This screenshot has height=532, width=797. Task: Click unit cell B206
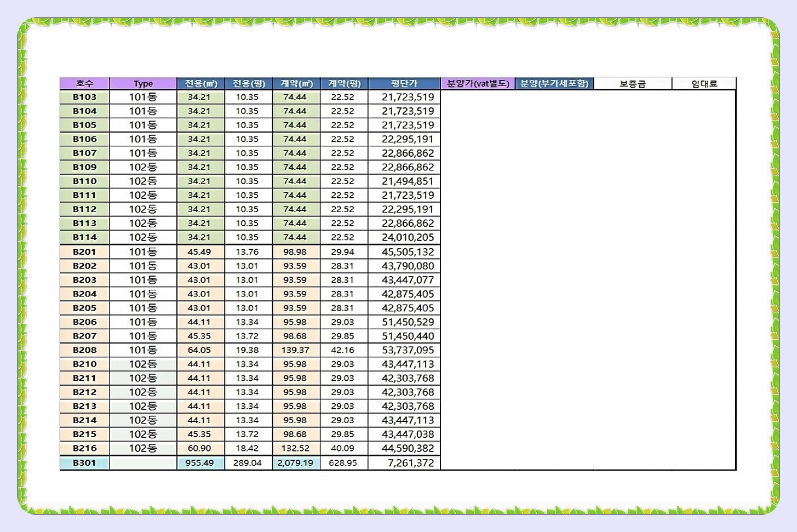(x=84, y=322)
